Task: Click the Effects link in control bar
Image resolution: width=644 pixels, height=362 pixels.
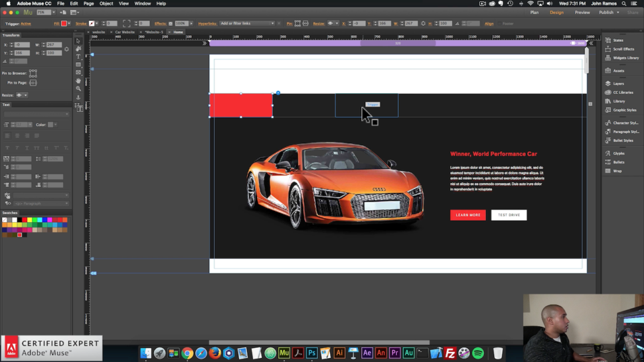Action: (x=160, y=24)
